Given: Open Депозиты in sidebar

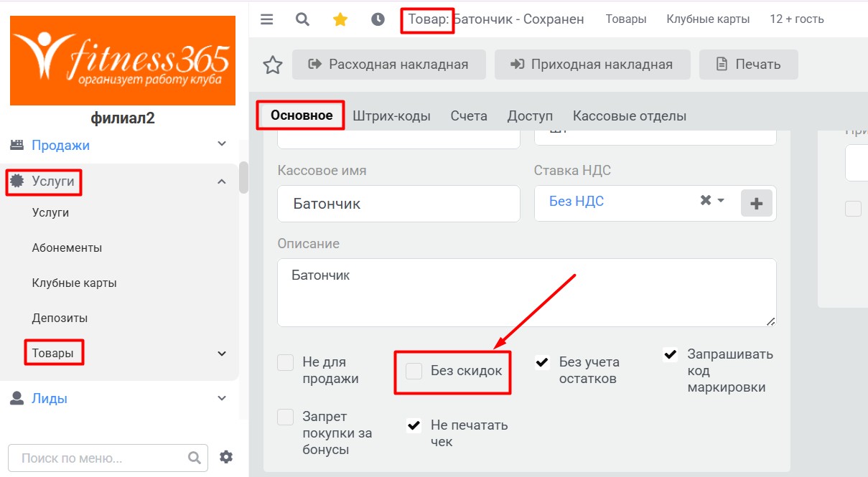Looking at the screenshot, I should [x=61, y=318].
